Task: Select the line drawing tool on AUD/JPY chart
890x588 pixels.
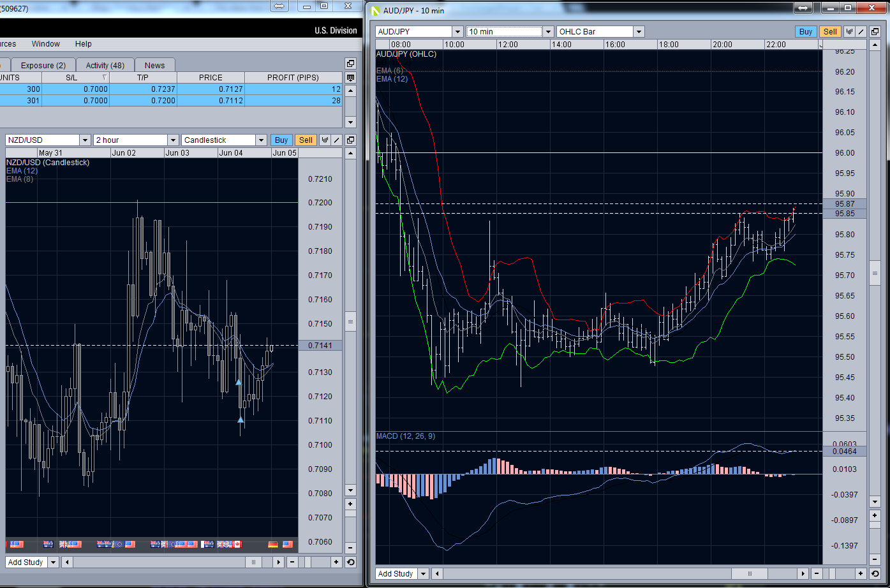Action: pyautogui.click(x=861, y=31)
